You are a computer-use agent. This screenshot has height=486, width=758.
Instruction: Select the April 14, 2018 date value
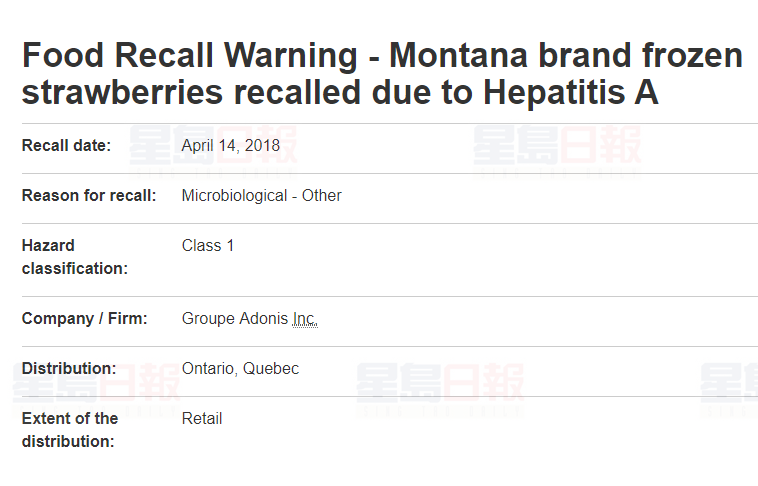tap(231, 146)
